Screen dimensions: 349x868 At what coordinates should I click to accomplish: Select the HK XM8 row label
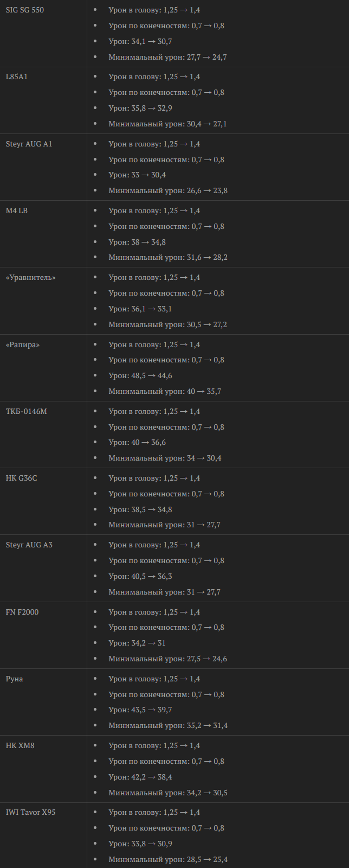[x=20, y=745]
